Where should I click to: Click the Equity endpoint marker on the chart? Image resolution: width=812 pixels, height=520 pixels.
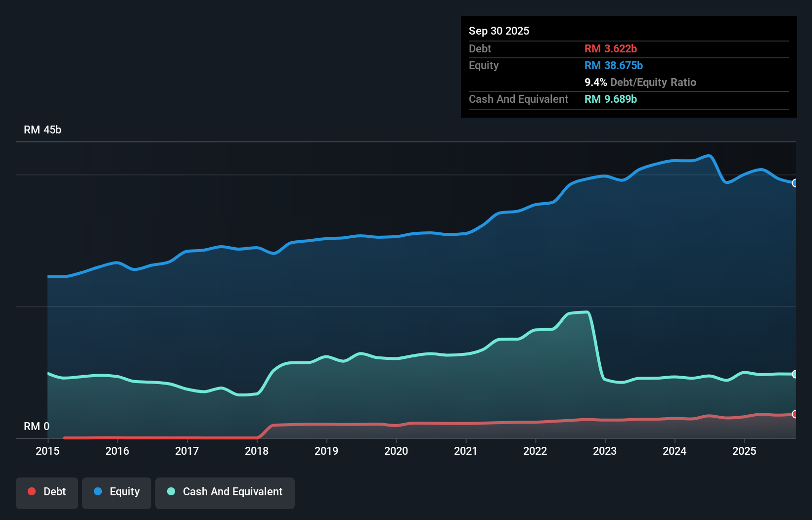[795, 183]
